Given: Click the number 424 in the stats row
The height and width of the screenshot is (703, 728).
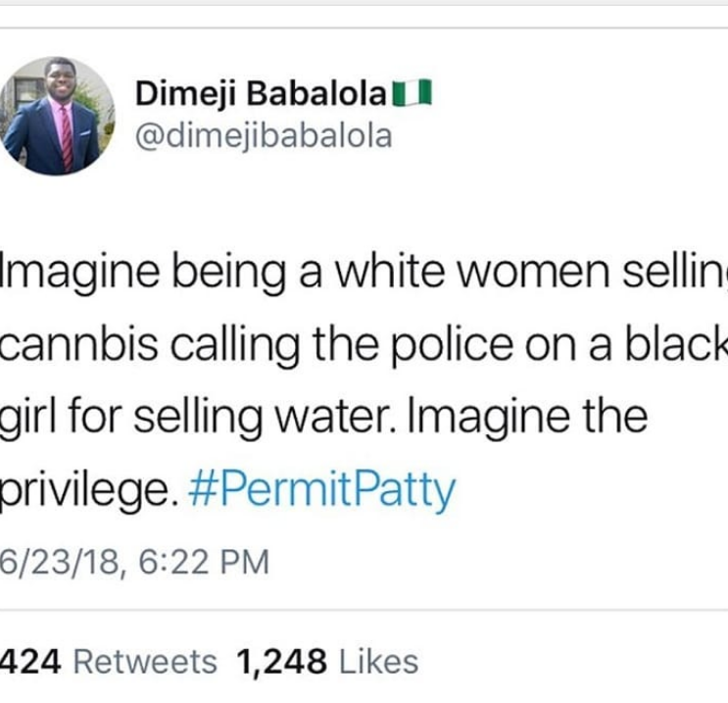Looking at the screenshot, I should coord(30,662).
